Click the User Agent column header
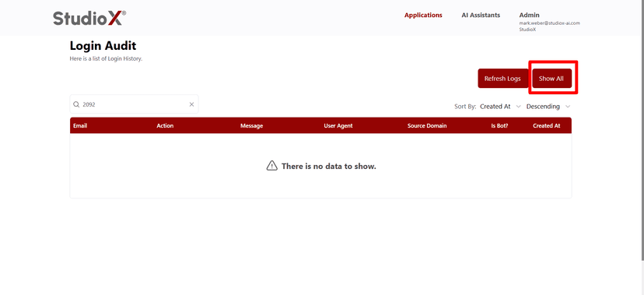The height and width of the screenshot is (295, 644). click(x=338, y=126)
